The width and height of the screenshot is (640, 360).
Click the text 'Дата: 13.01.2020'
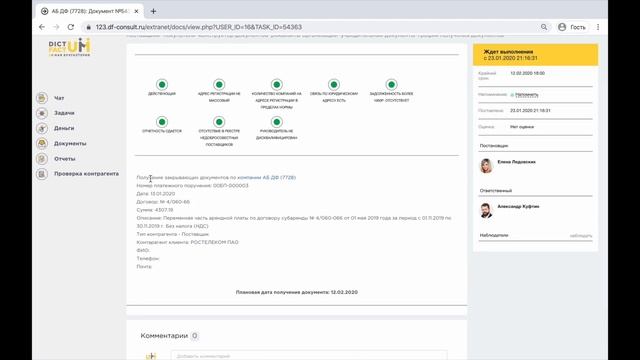156,194
